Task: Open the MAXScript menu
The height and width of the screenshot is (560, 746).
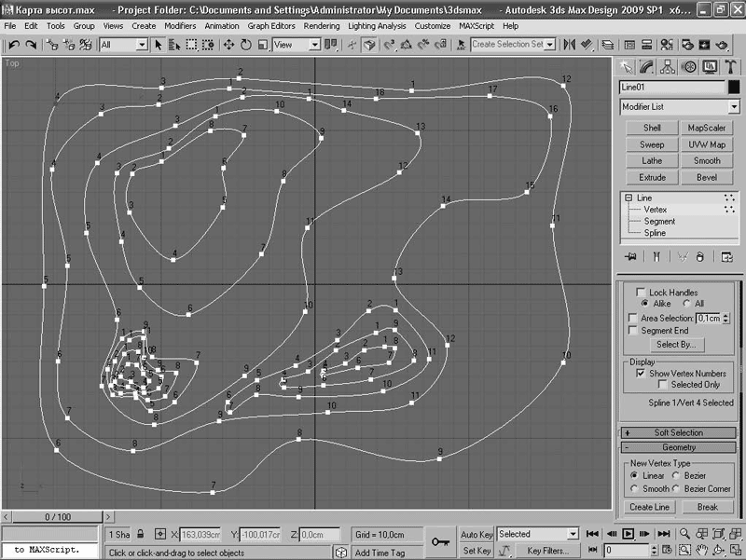Action: point(477,26)
